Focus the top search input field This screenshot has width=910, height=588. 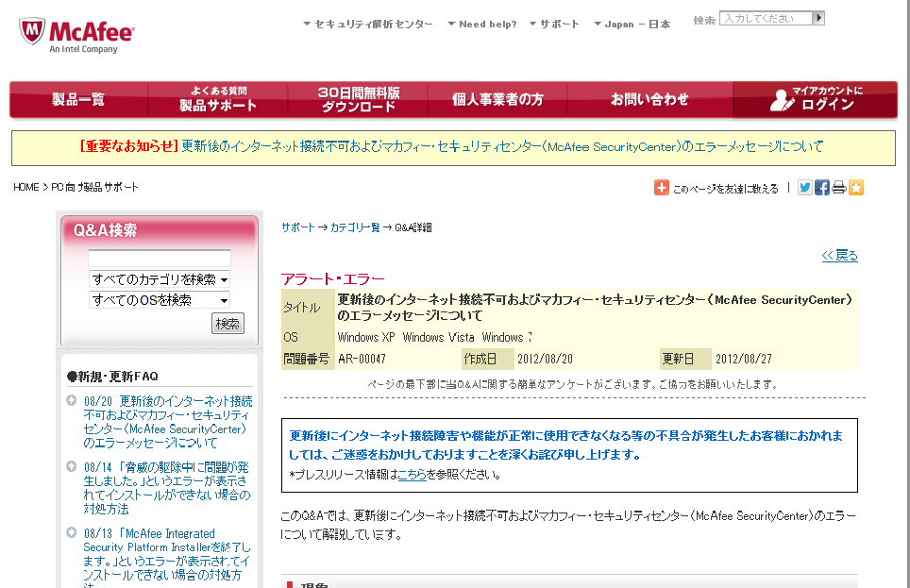767,18
